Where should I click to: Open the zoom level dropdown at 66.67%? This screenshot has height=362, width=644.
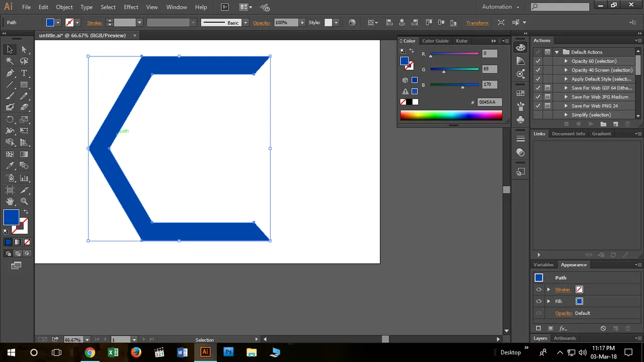(87, 340)
